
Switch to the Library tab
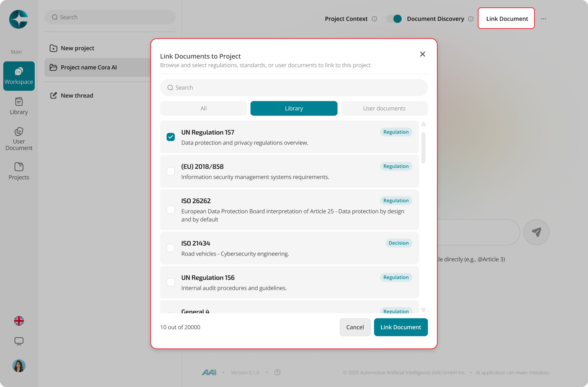(x=294, y=109)
